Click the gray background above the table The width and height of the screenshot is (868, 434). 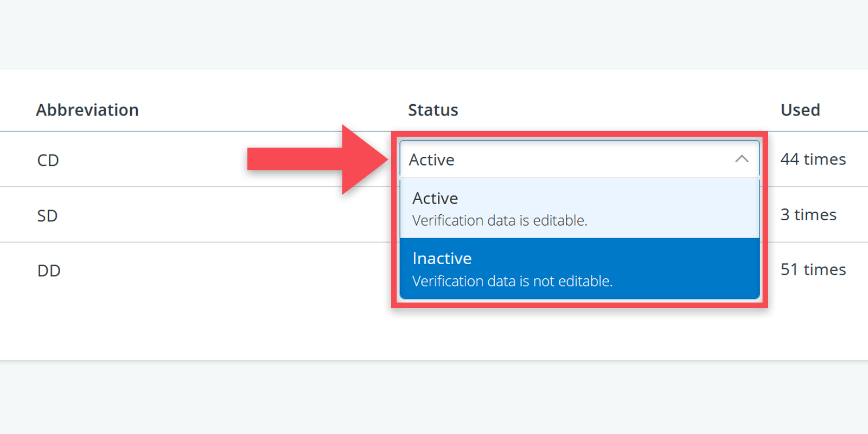[x=434, y=33]
